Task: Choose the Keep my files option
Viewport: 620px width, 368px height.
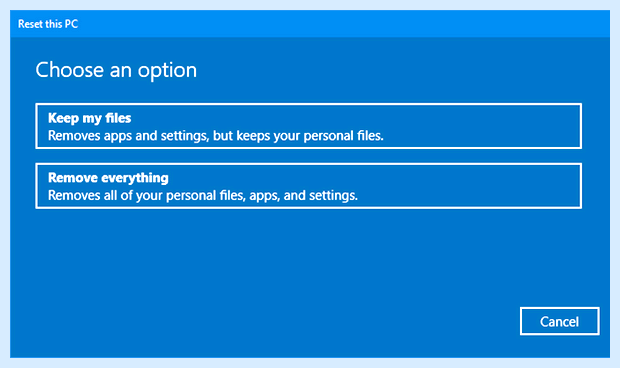Action: coord(308,126)
